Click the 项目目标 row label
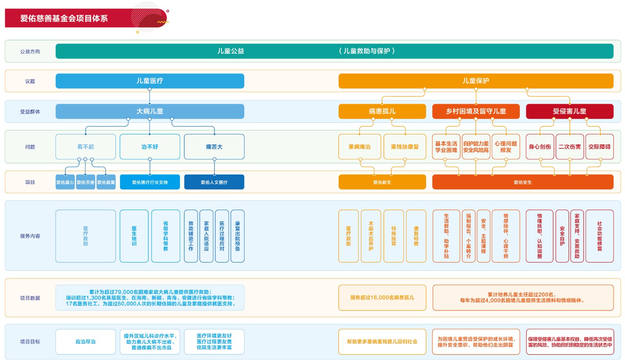The width and height of the screenshot is (625, 364). [30, 342]
